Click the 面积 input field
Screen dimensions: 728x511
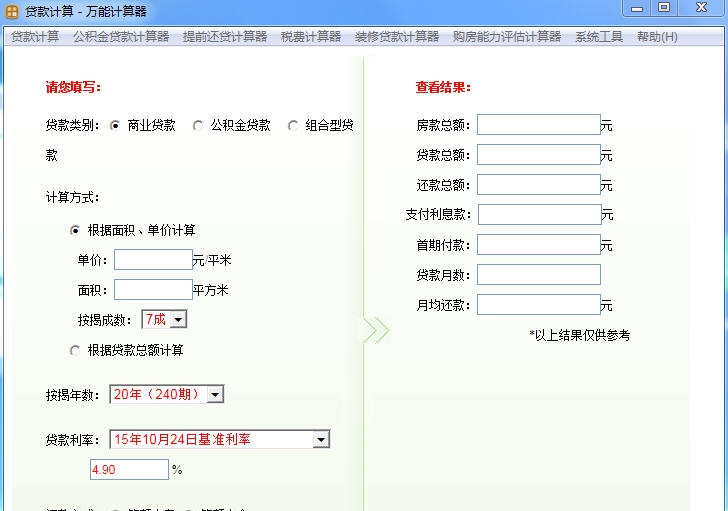pos(153,290)
